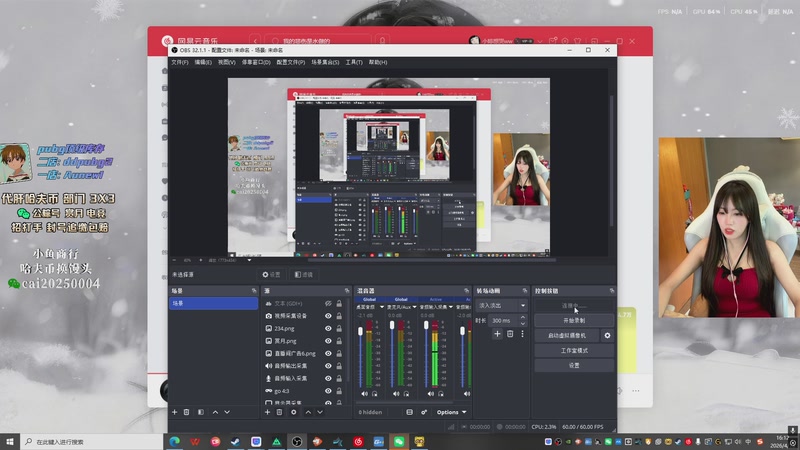Viewport: 800px width, 450px height.
Task: Enable Studio Mode (工作室模式) button
Action: pyautogui.click(x=574, y=351)
